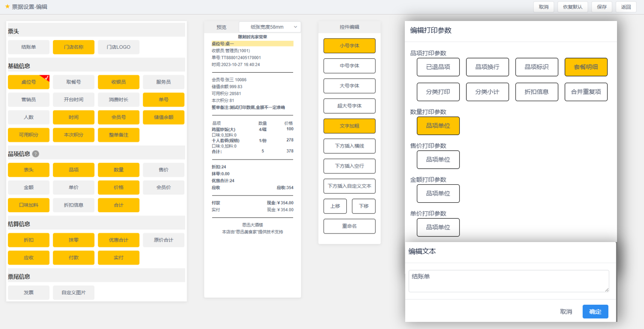Viewport: 644px width, 329px height.
Task: Select 小号字体 font size
Action: point(349,46)
